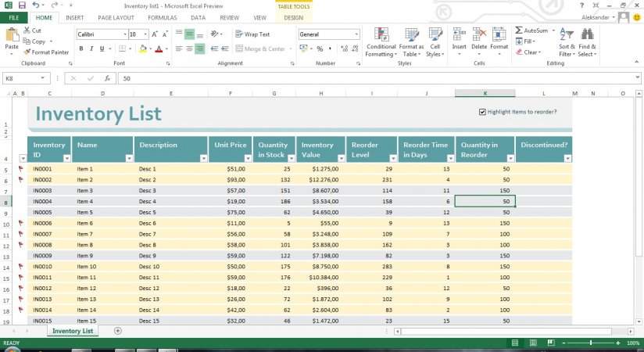Toggle Top Align vertical alignment
The image size is (644, 352).
179,34
